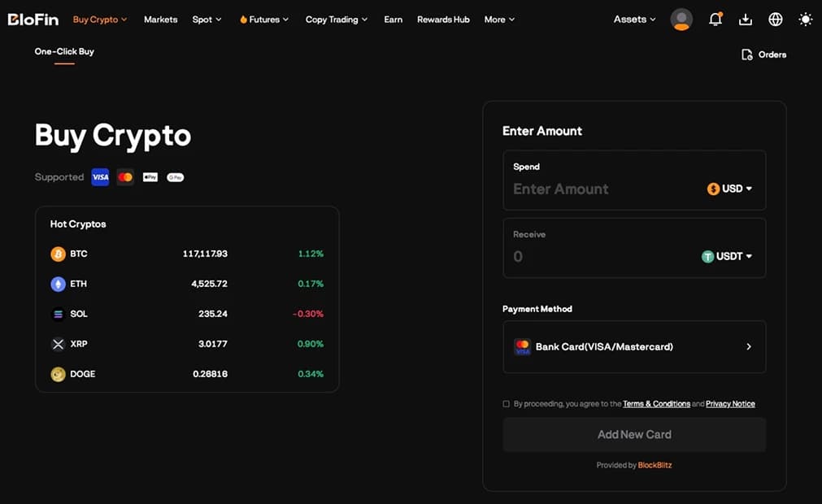Check the Terms & Conditions agreement checkbox

coord(507,404)
